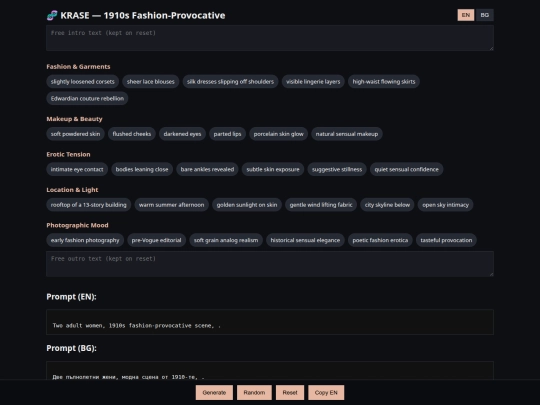Click the 'Prompt (BG):' label
The width and height of the screenshot is (540, 405).
(72, 348)
